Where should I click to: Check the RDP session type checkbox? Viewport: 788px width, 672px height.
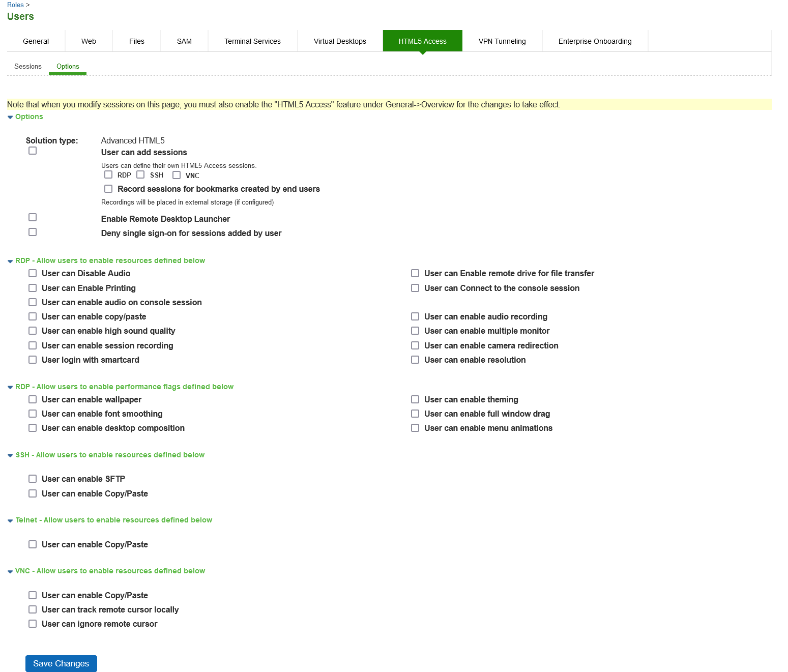[108, 174]
